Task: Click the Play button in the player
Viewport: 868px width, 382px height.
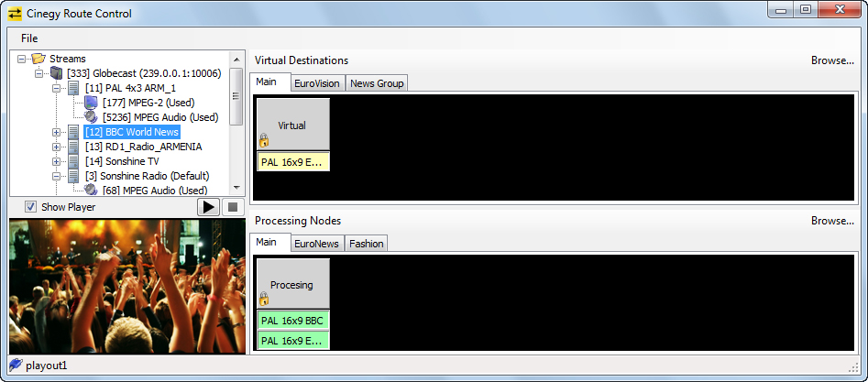Action: pyautogui.click(x=209, y=207)
